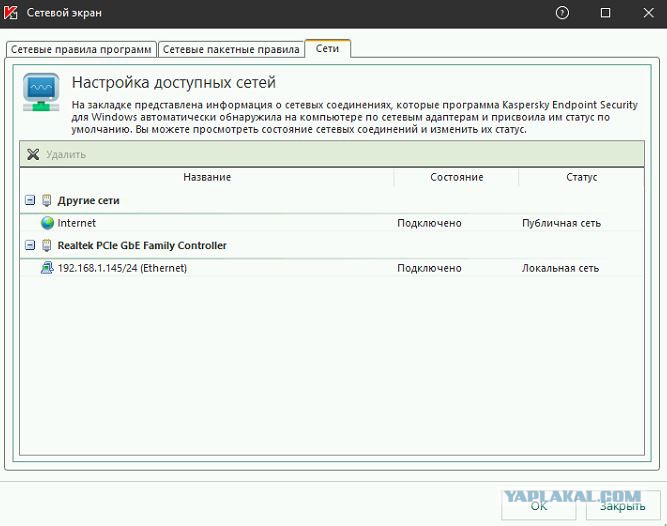This screenshot has width=667, height=526.
Task: Collapse the Другие сети group
Action: point(30,200)
